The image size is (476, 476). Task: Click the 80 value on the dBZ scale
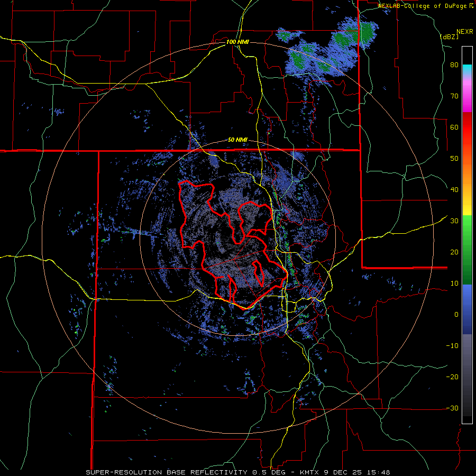click(454, 65)
